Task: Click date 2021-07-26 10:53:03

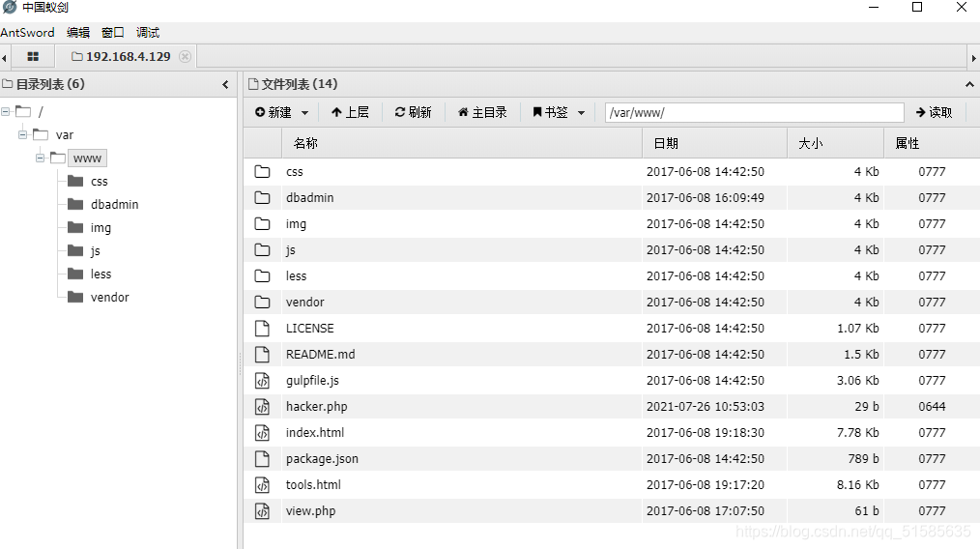Action: pyautogui.click(x=705, y=407)
